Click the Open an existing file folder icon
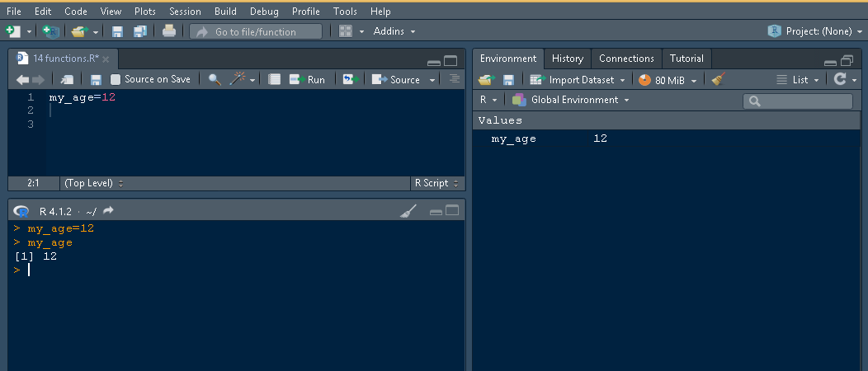The width and height of the screenshot is (868, 371). click(80, 31)
